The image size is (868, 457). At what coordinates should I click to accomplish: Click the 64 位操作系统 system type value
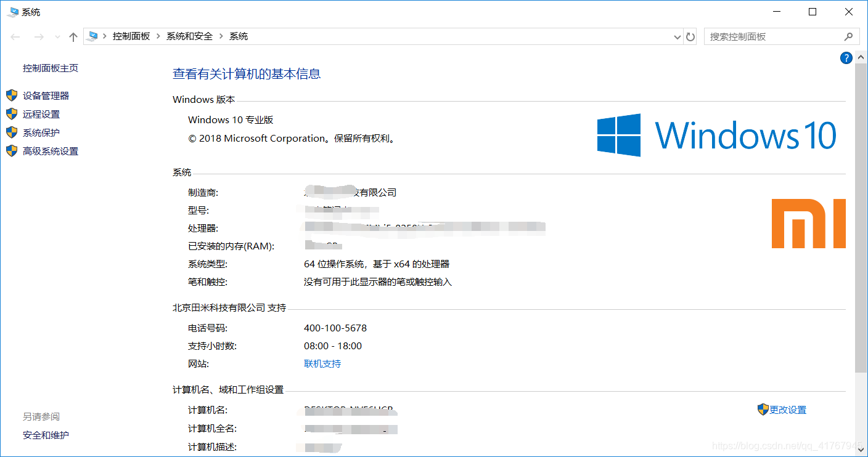tap(377, 264)
